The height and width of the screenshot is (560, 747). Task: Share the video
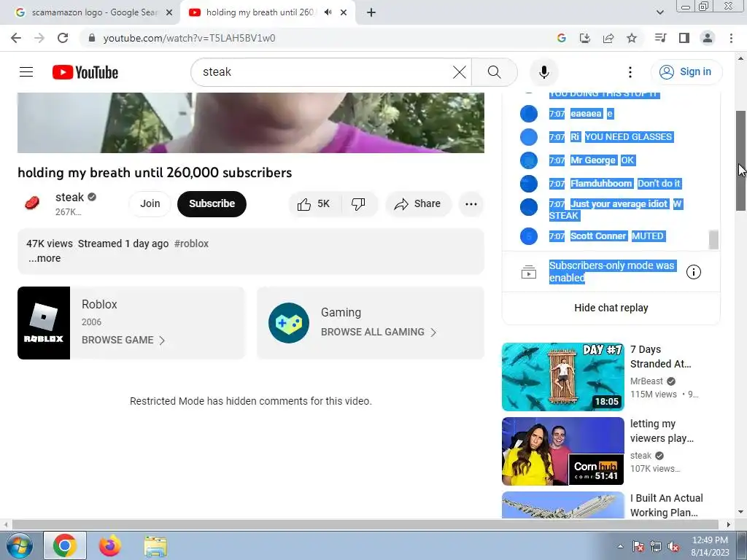[418, 204]
